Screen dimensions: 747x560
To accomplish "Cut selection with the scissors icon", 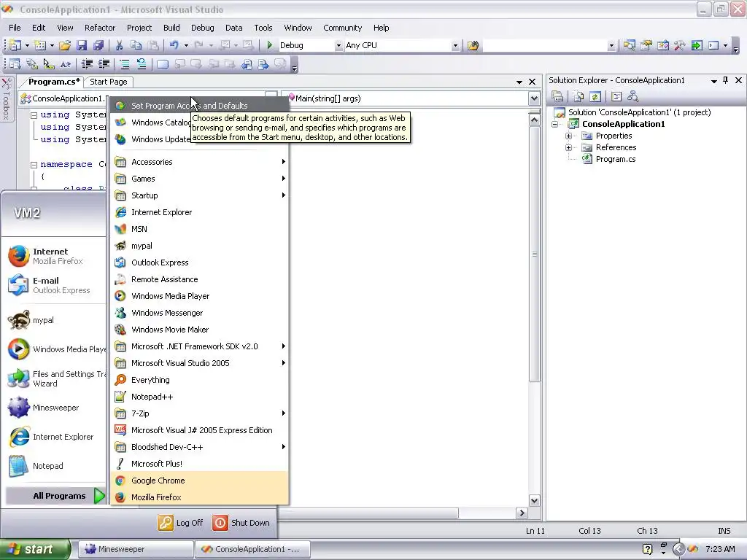I will [119, 45].
